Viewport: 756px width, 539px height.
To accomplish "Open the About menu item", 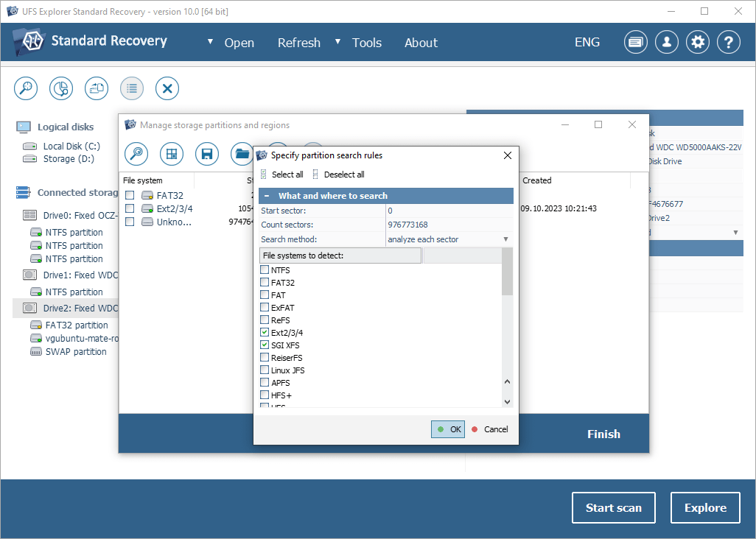I will pyautogui.click(x=421, y=43).
